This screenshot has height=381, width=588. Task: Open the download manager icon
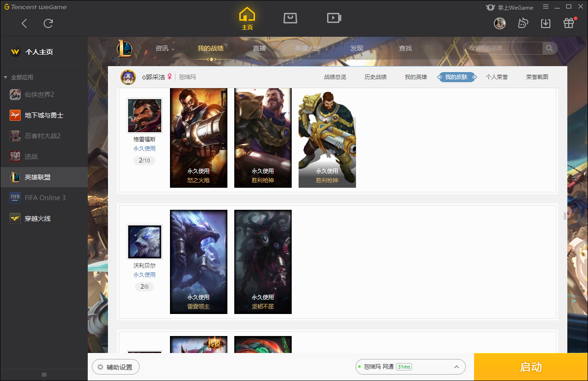[x=546, y=23]
